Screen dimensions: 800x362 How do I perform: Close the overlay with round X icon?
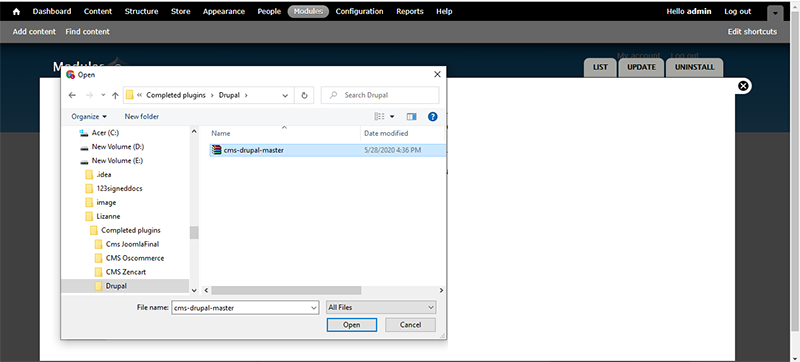click(743, 86)
